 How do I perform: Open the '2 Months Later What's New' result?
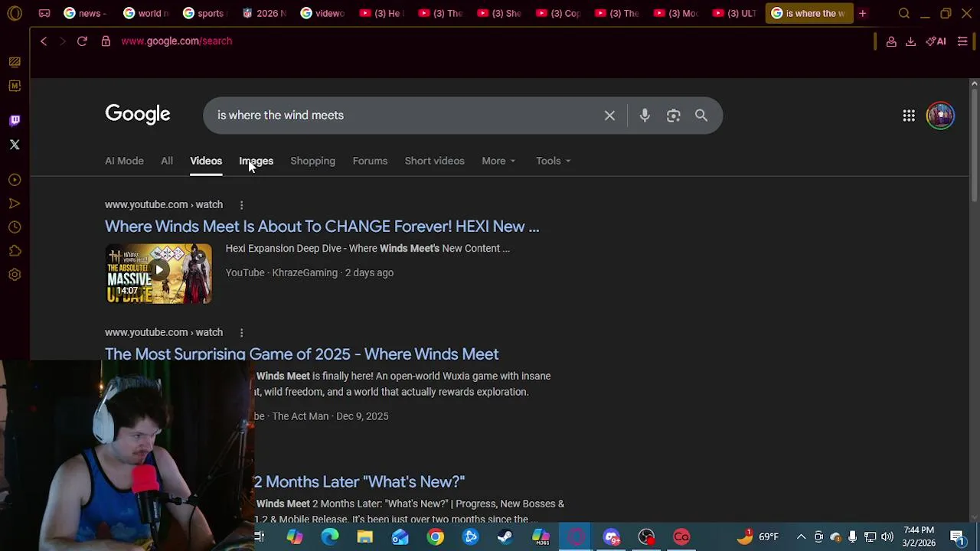click(359, 481)
